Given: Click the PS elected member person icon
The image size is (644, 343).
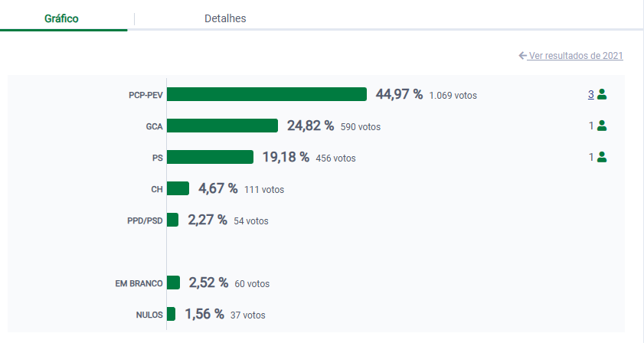Looking at the screenshot, I should [602, 157].
